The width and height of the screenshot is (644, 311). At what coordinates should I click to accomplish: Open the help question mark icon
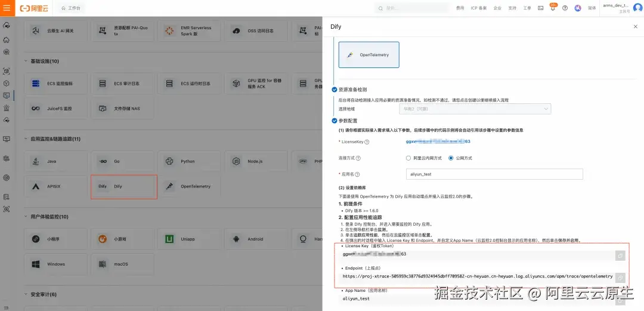tap(565, 8)
